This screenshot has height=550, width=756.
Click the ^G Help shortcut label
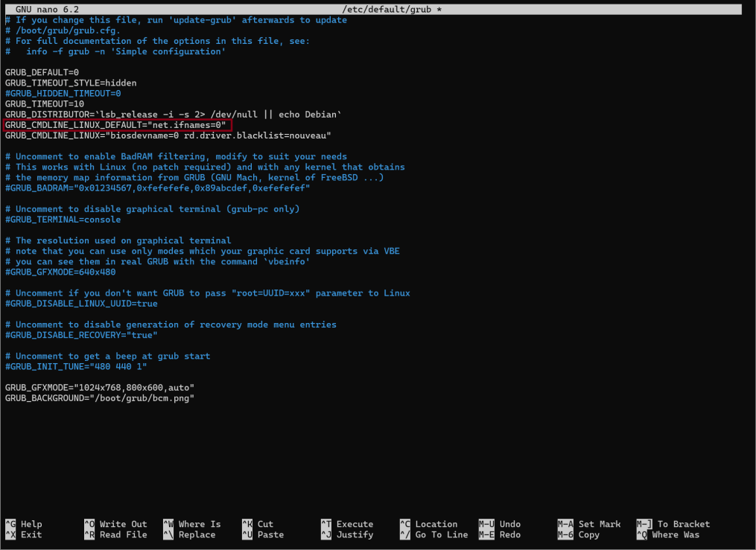point(24,524)
